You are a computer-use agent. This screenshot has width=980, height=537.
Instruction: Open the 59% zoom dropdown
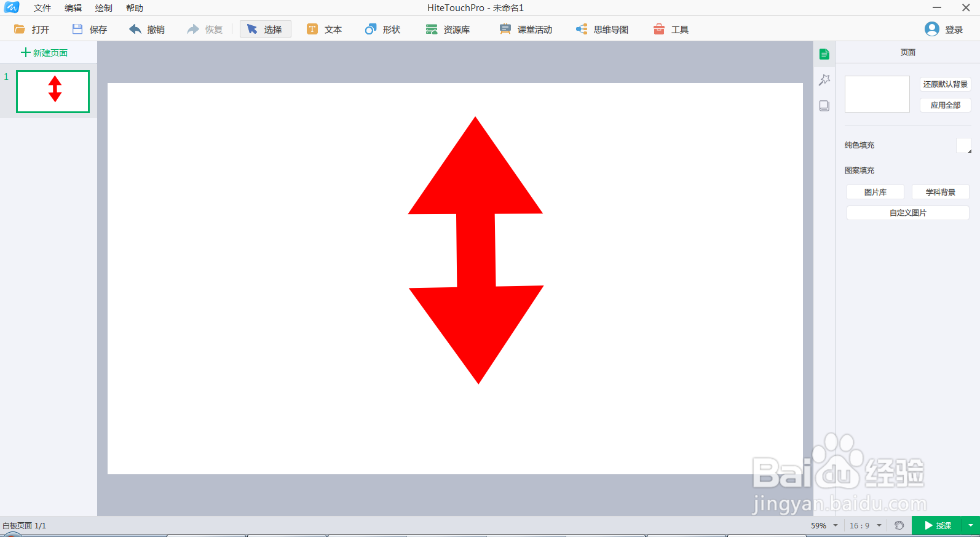(824, 526)
